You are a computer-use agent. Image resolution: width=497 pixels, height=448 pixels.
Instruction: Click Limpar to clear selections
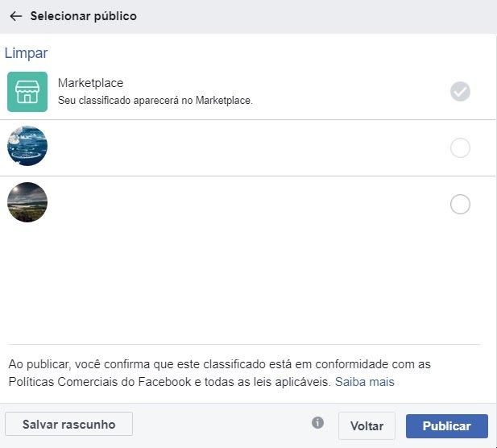tap(26, 53)
